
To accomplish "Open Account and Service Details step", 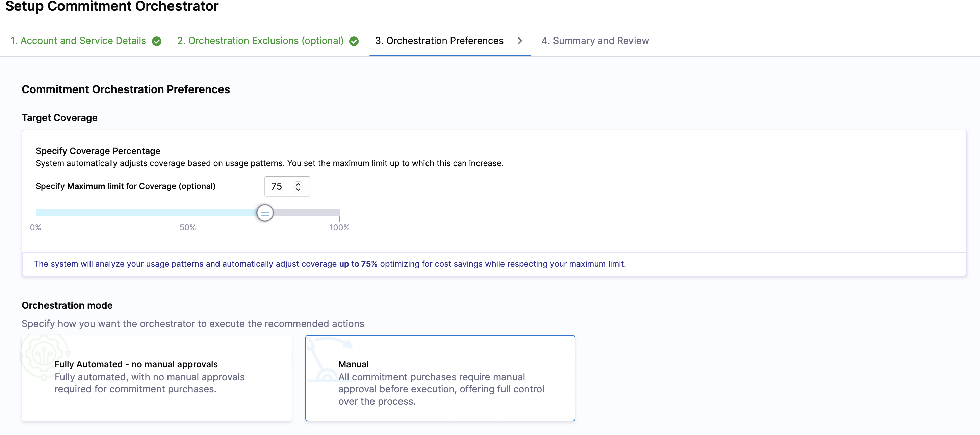I will (78, 41).
